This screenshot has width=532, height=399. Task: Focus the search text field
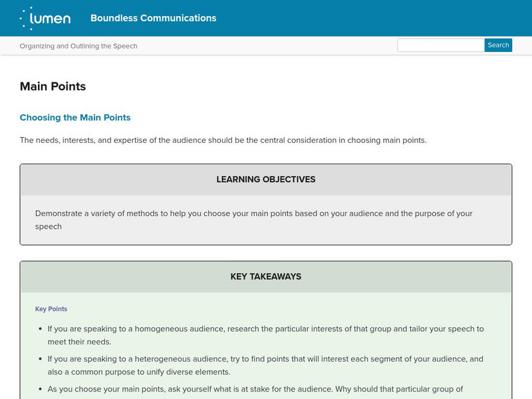click(440, 45)
